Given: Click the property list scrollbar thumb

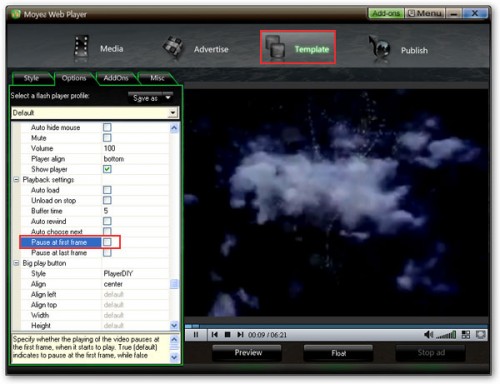Looking at the screenshot, I should coord(174,284).
